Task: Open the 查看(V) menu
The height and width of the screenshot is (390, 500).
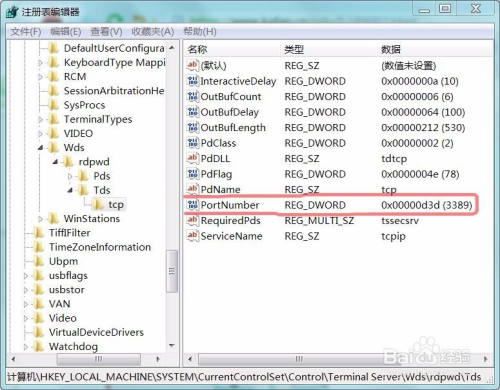Action: point(106,32)
